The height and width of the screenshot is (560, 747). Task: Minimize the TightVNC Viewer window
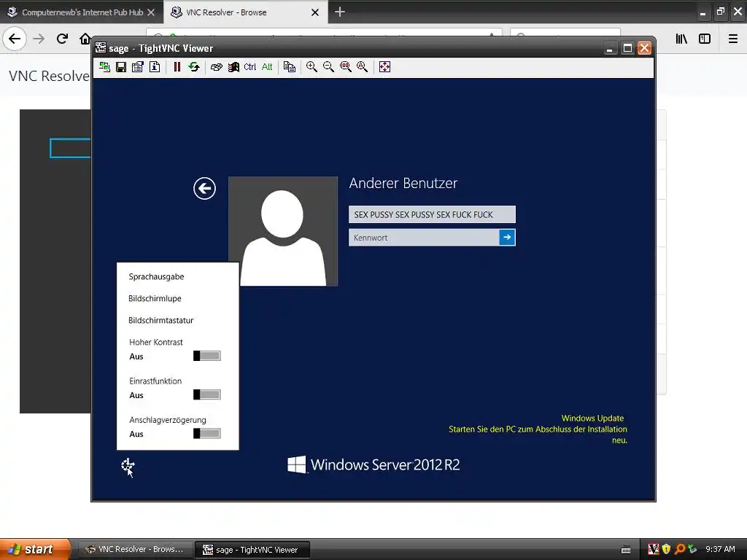(x=610, y=48)
